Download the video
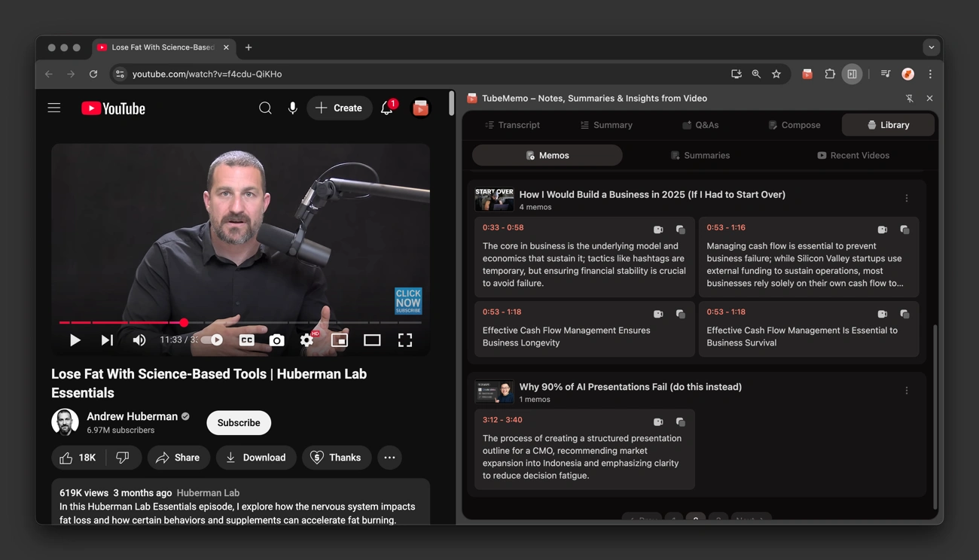979x560 pixels. 256,458
